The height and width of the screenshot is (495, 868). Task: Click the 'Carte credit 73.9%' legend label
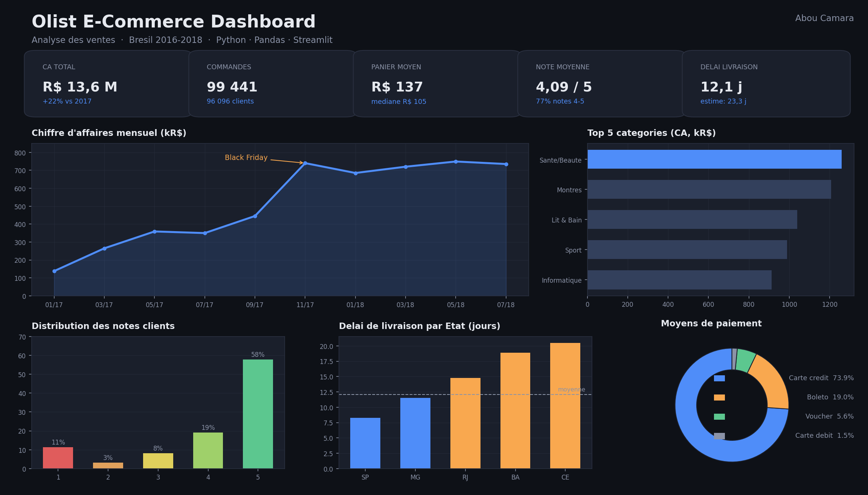click(821, 378)
